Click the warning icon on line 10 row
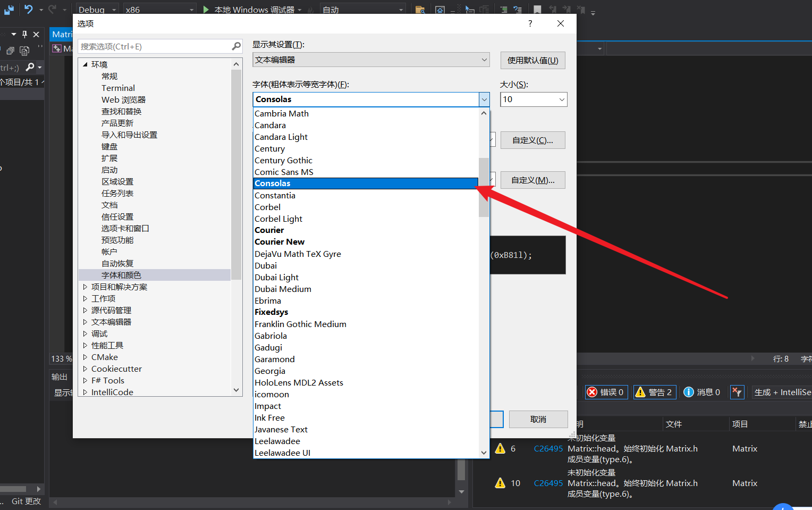Viewport: 812px width, 510px height. point(500,483)
